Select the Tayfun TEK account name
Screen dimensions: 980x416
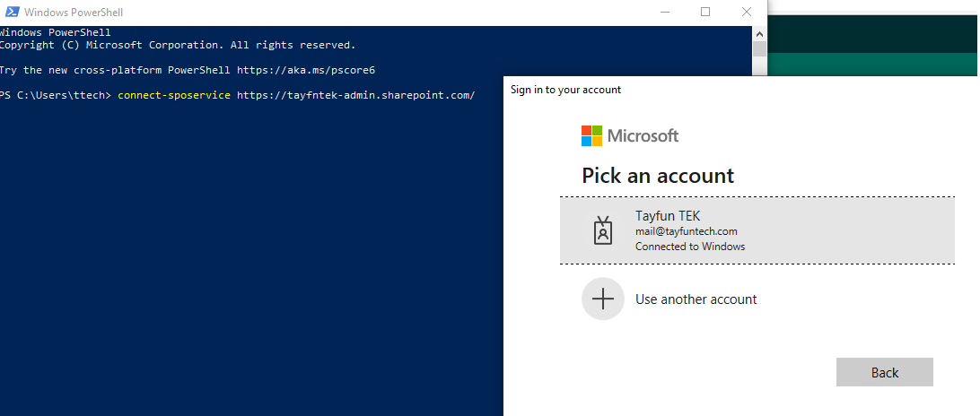pos(667,216)
